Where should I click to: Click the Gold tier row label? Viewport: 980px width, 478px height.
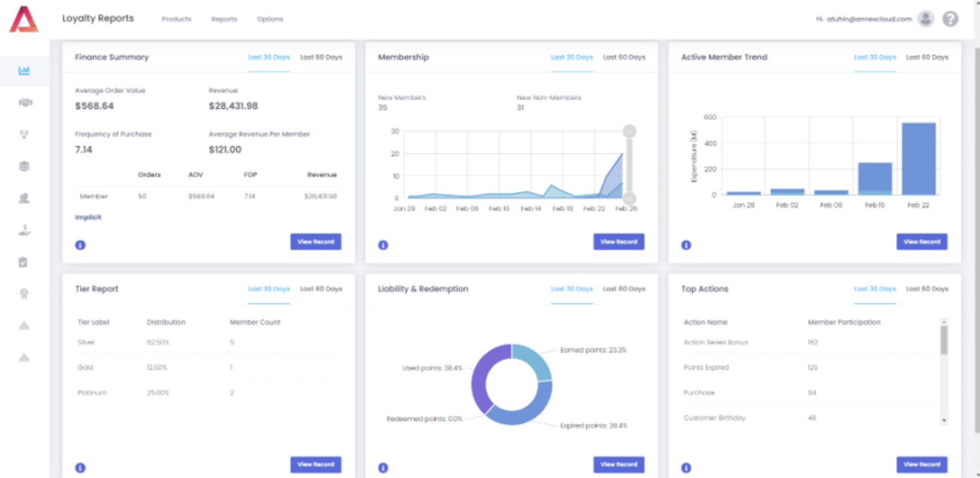pos(85,367)
